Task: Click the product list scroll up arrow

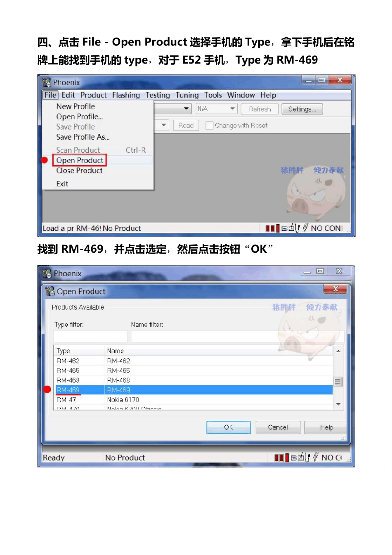Action: [338, 351]
